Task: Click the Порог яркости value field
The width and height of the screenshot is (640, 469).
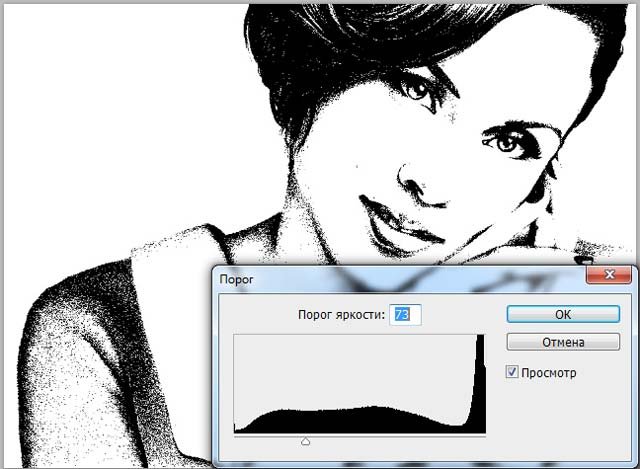Action: [405, 315]
